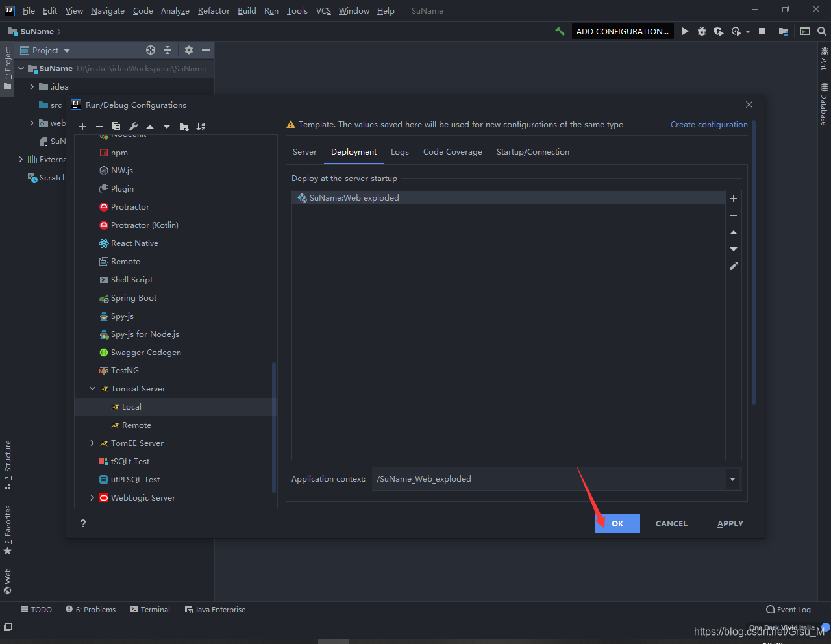
Task: Select SuName:Web exploded artifact row
Action: [508, 198]
